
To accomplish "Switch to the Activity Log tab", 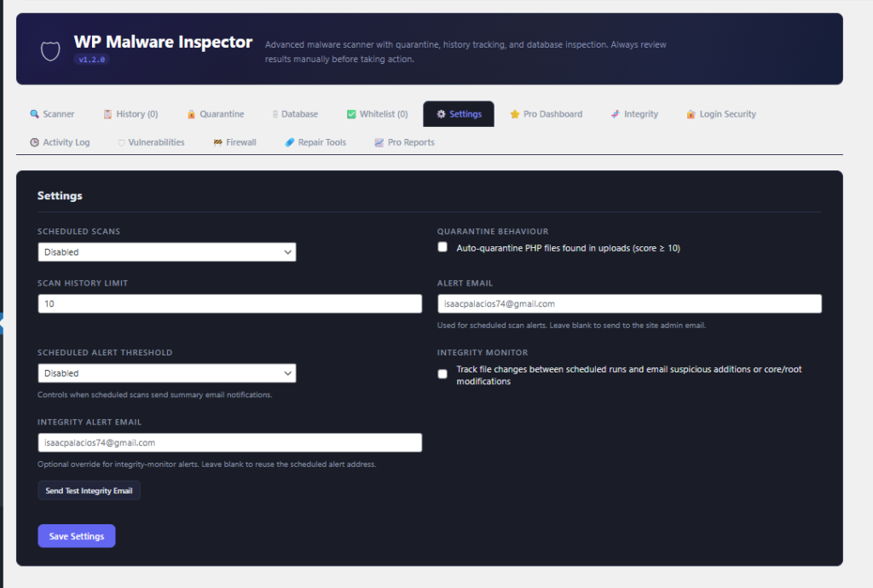I will (x=60, y=142).
